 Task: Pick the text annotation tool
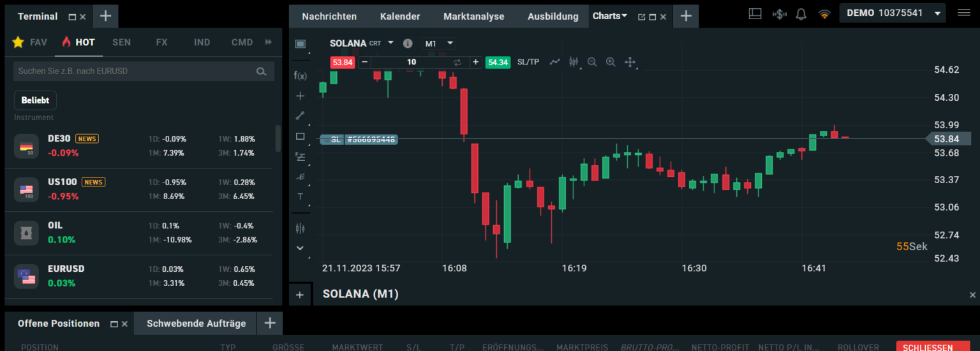[300, 196]
